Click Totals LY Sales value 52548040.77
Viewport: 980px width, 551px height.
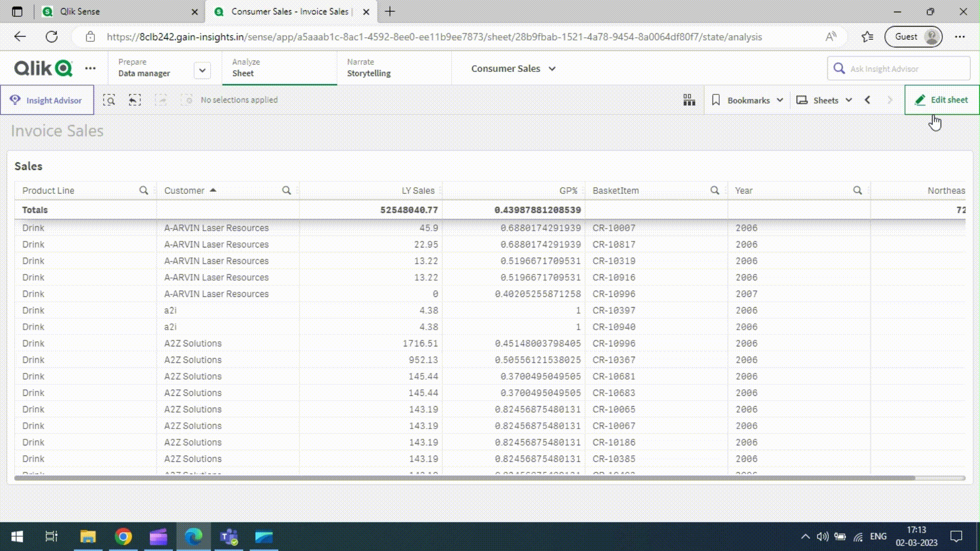pyautogui.click(x=409, y=210)
